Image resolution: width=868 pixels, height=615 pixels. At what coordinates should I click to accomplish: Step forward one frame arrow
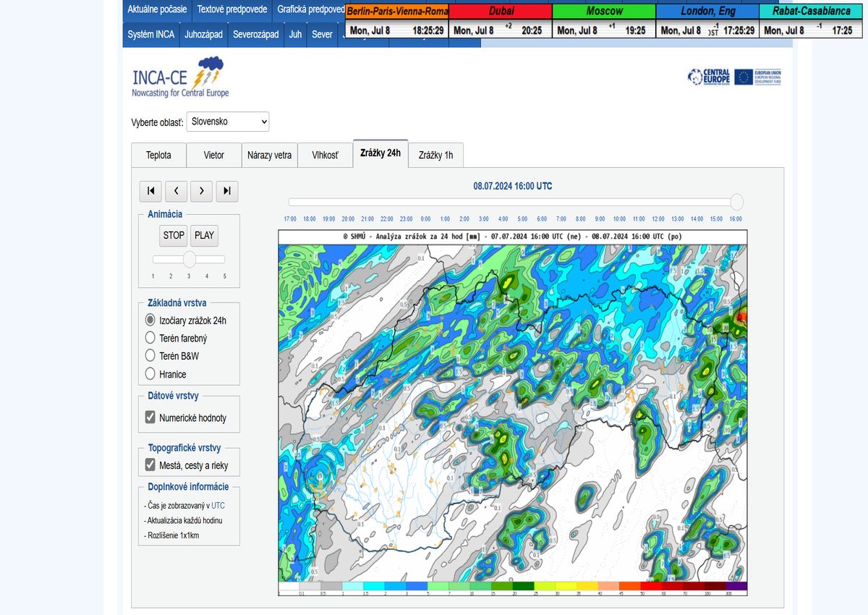[201, 191]
